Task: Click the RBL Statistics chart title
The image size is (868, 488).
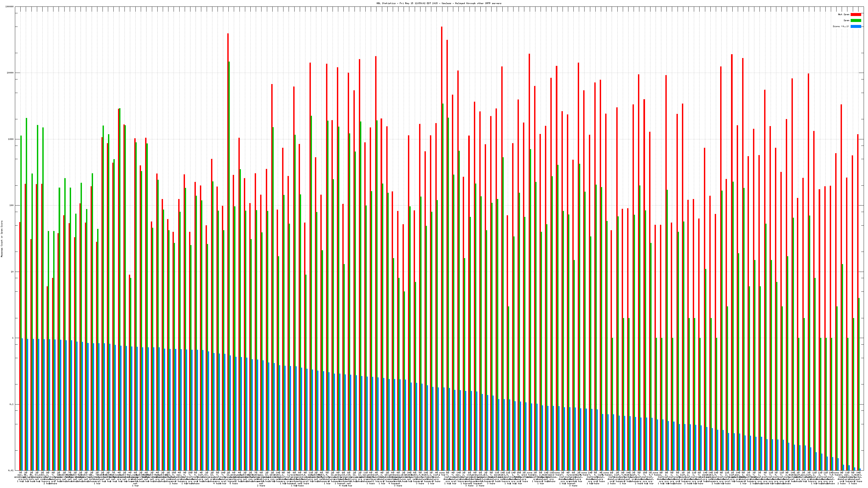Action: tap(439, 3)
